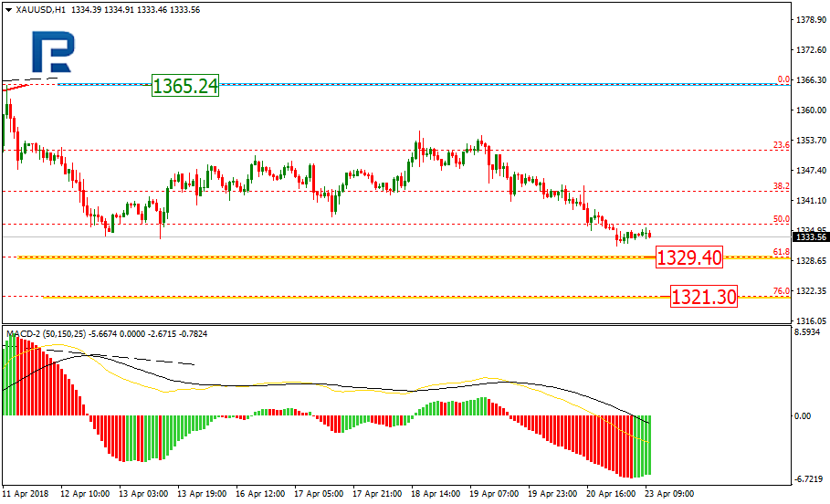Click the 50.0 Fibonacci level label
Image resolution: width=830 pixels, height=504 pixels.
pos(782,218)
